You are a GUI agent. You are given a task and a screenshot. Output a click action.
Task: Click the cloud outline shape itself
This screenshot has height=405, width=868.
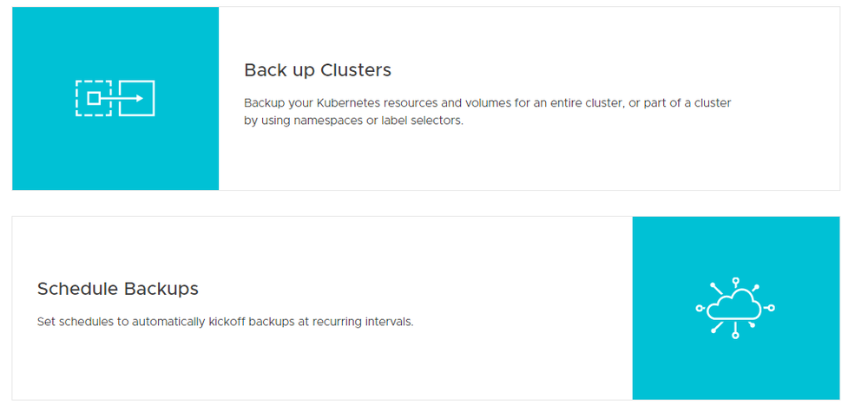(x=735, y=308)
